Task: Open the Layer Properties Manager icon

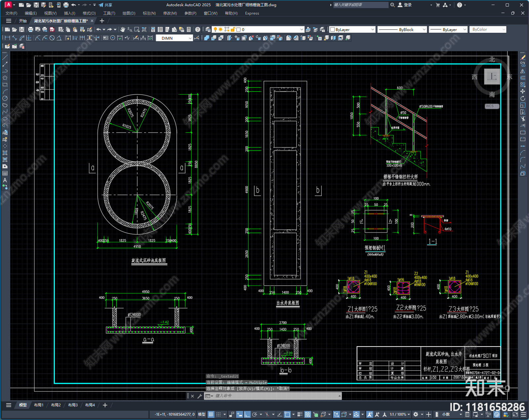Action: pyautogui.click(x=208, y=29)
